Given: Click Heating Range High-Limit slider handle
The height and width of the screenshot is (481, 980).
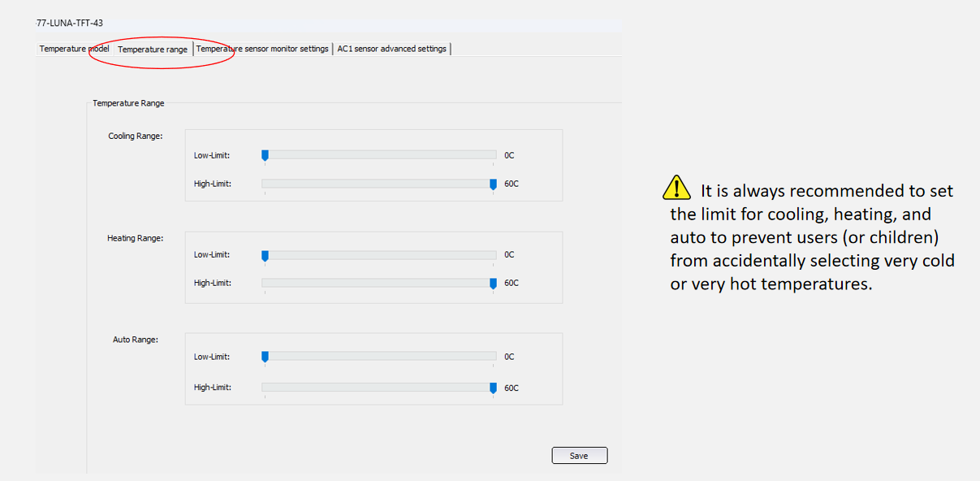Looking at the screenshot, I should [x=493, y=284].
